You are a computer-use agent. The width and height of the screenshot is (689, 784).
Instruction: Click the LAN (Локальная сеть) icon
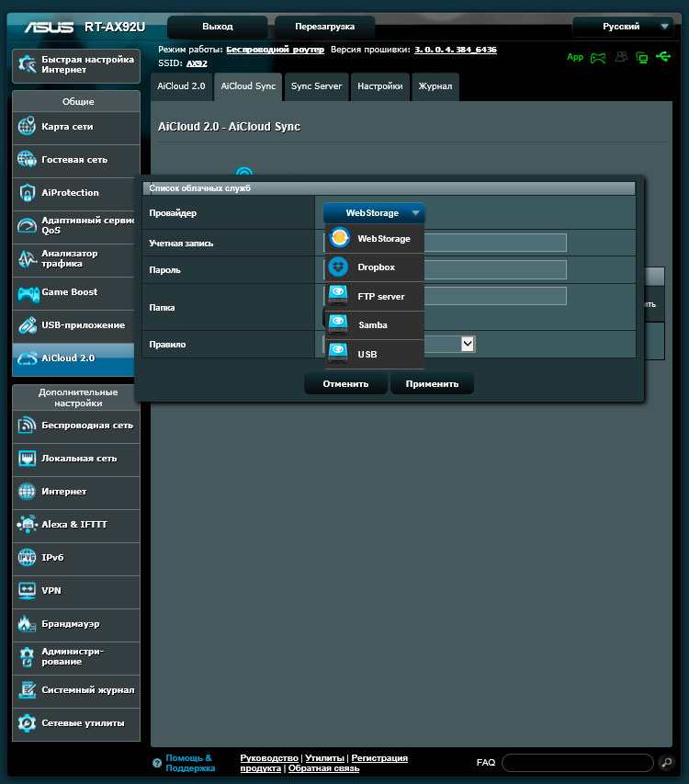[27, 458]
